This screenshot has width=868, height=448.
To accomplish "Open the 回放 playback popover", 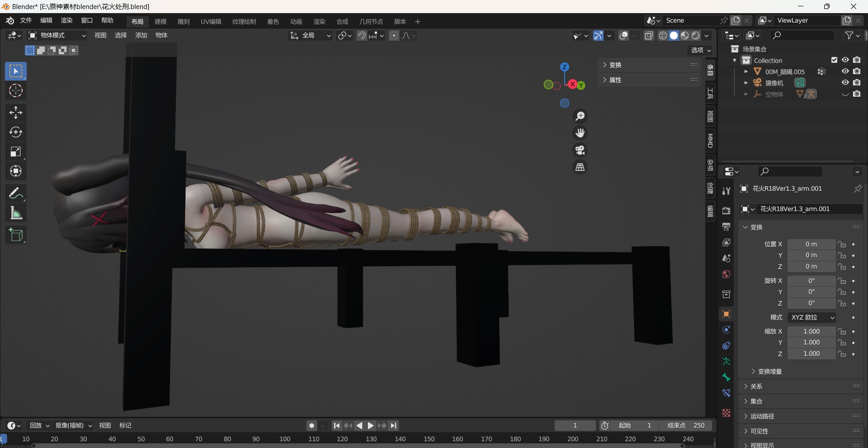I will [x=39, y=425].
